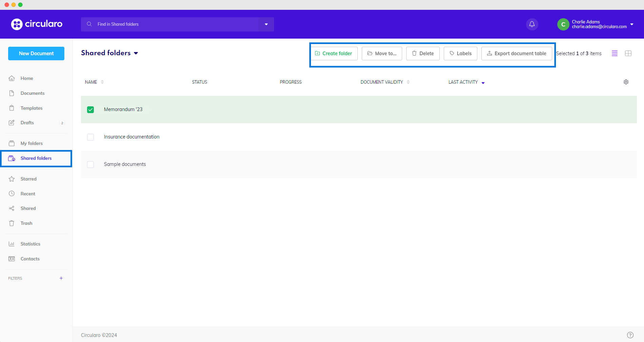
Task: Select the Insurance documentation checkbox
Action: tap(90, 137)
